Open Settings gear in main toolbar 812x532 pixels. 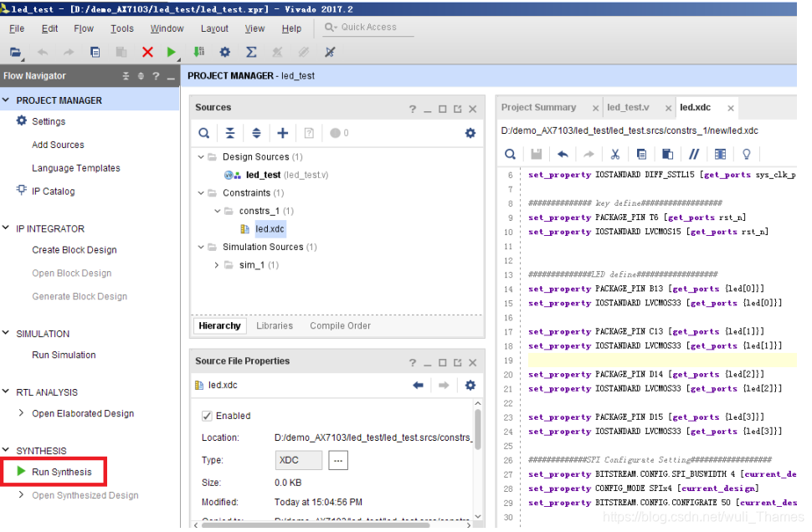coord(224,52)
